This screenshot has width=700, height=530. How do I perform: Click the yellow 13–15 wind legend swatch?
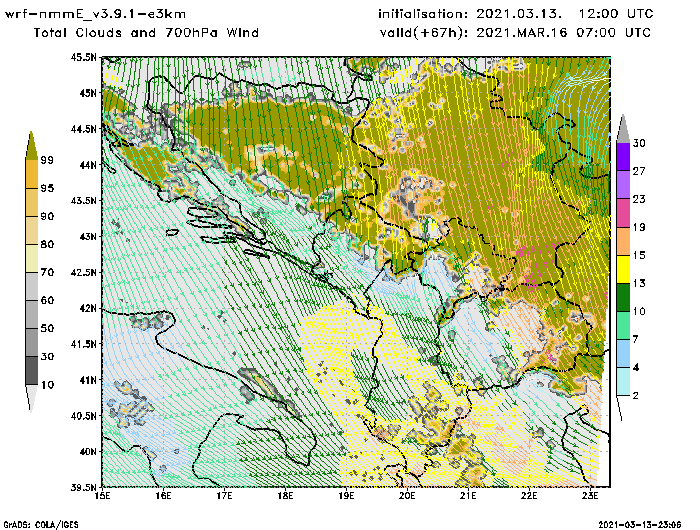coord(623,269)
